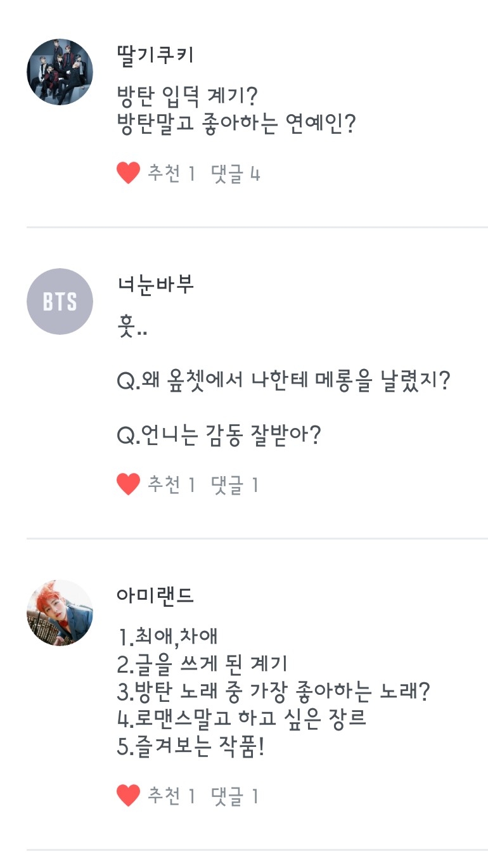
Task: Open 딸기쿠키's group photo profile picture
Action: point(60,72)
